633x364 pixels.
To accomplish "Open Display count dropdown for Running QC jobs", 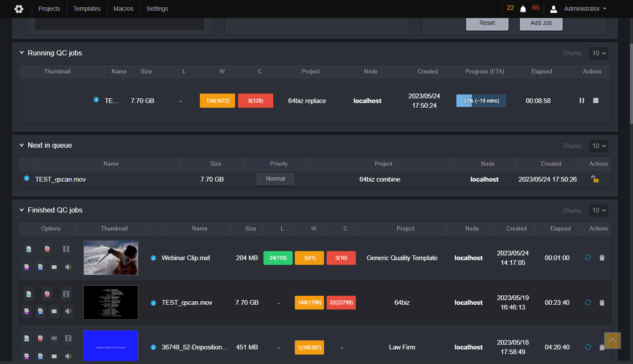I will tap(599, 53).
